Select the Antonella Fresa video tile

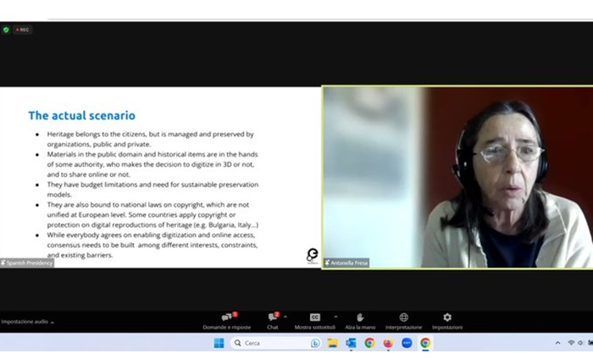point(457,177)
